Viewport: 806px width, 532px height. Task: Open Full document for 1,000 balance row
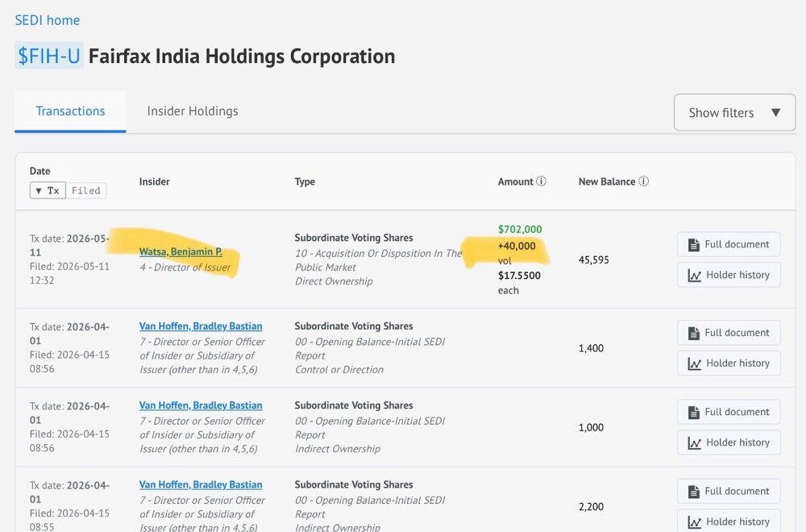point(729,412)
